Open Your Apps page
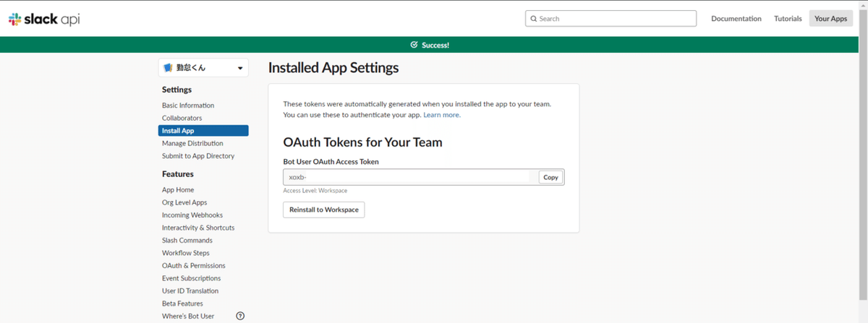The width and height of the screenshot is (868, 323). click(830, 19)
